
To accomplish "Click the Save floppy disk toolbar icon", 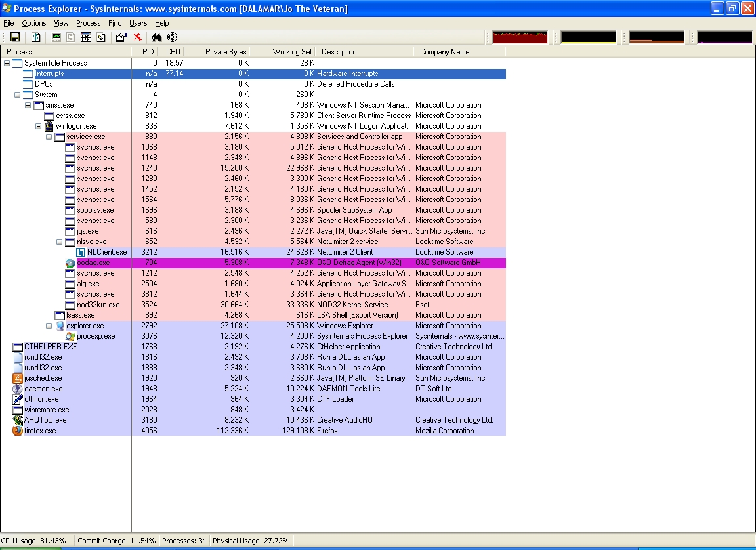I will 15,37.
